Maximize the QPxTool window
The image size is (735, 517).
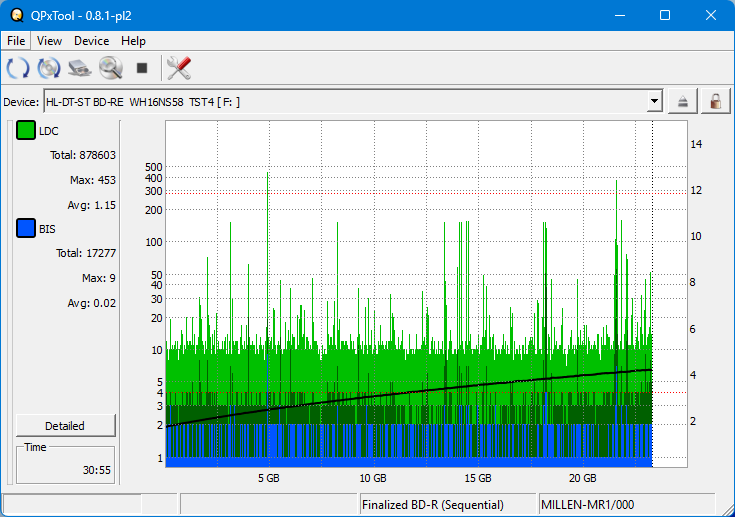(x=665, y=15)
